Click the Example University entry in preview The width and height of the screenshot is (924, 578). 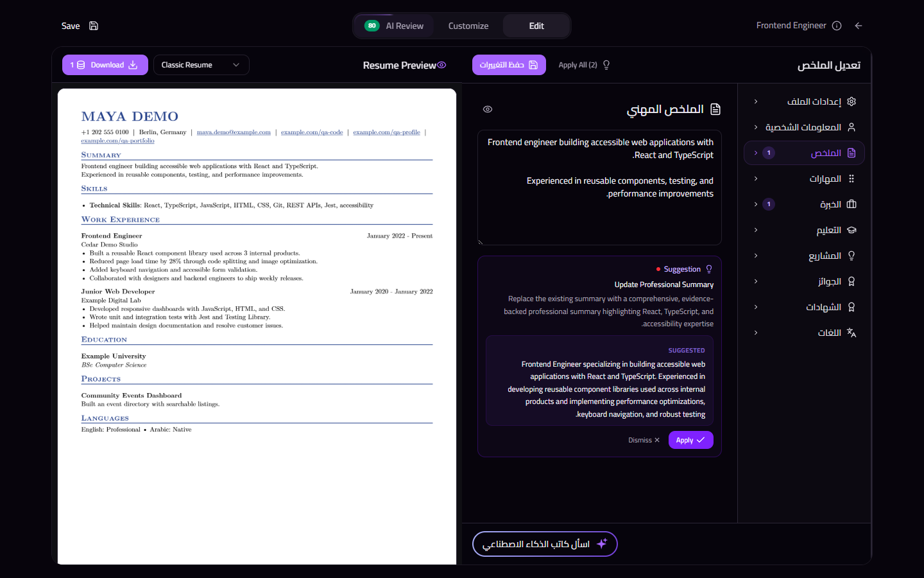point(114,356)
